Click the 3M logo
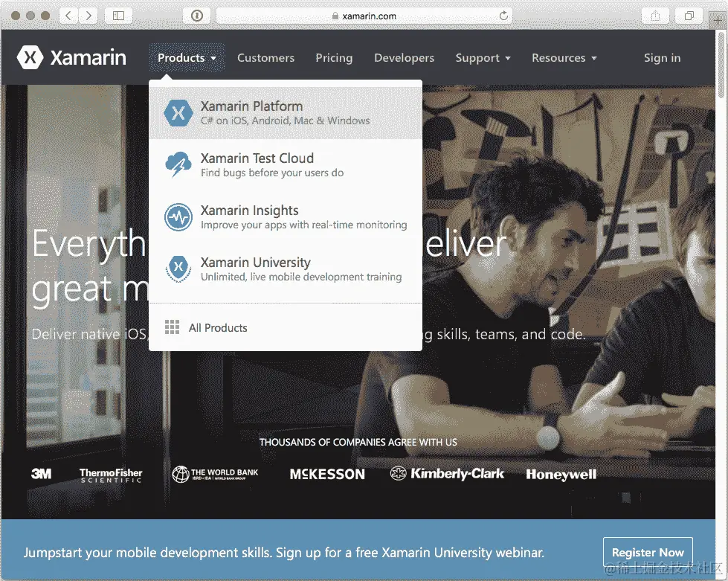728x581 pixels. pyautogui.click(x=42, y=474)
